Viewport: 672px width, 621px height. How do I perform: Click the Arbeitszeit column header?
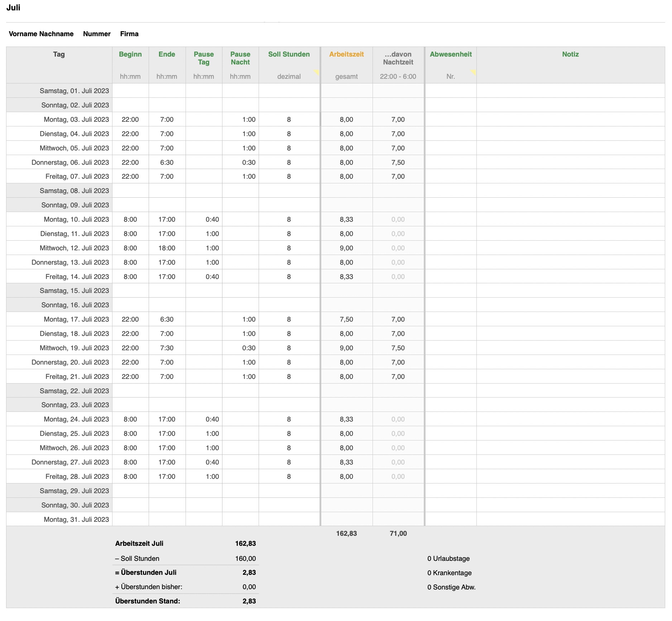point(346,54)
